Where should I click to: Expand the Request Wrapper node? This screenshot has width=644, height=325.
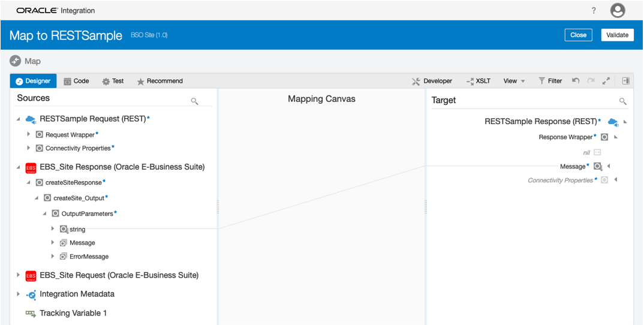point(28,134)
